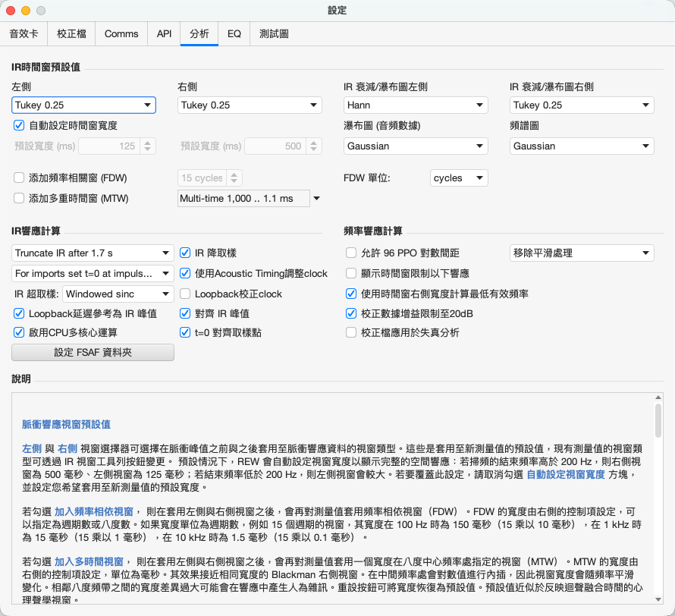Viewport: 675px width, 616px height.
Task: Click the 右側 link in help text
Action: (67, 449)
